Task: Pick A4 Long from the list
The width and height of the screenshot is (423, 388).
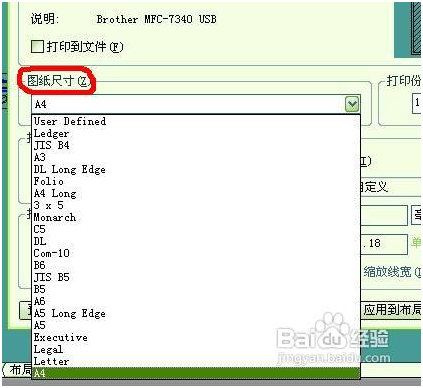Action: (x=196, y=193)
